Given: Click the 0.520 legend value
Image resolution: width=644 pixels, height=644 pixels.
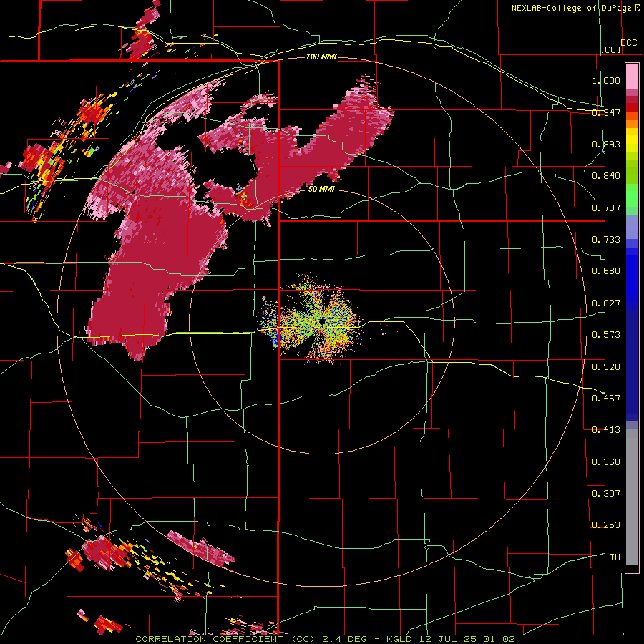Looking at the screenshot, I should tap(606, 367).
